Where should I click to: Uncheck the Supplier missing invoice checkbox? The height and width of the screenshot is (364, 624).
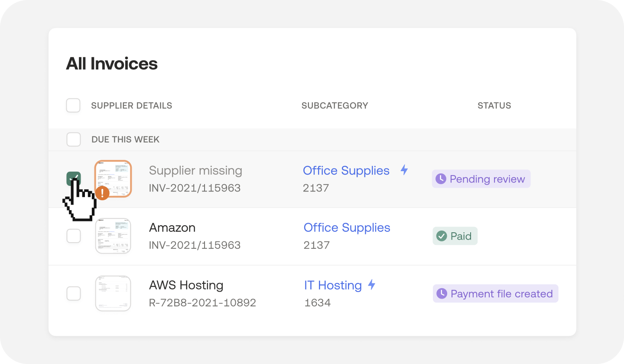tap(73, 178)
